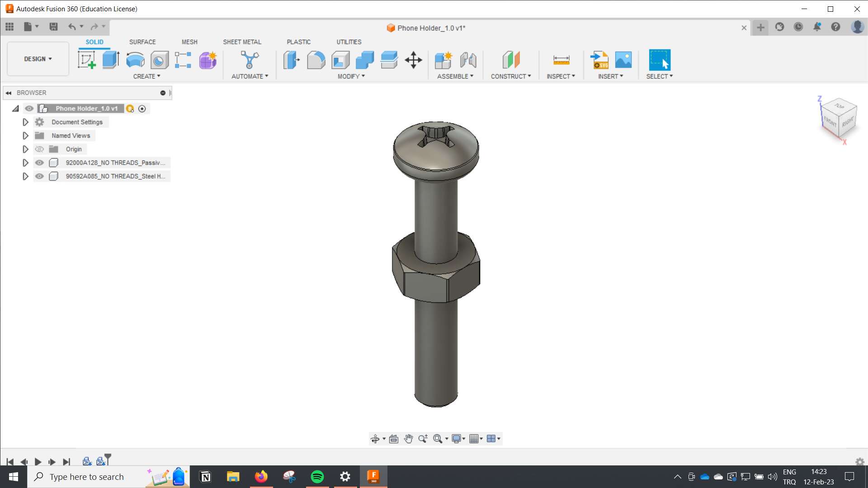Open the ASSEMBLE dropdown menu
Image resolution: width=868 pixels, height=488 pixels.
(x=455, y=76)
